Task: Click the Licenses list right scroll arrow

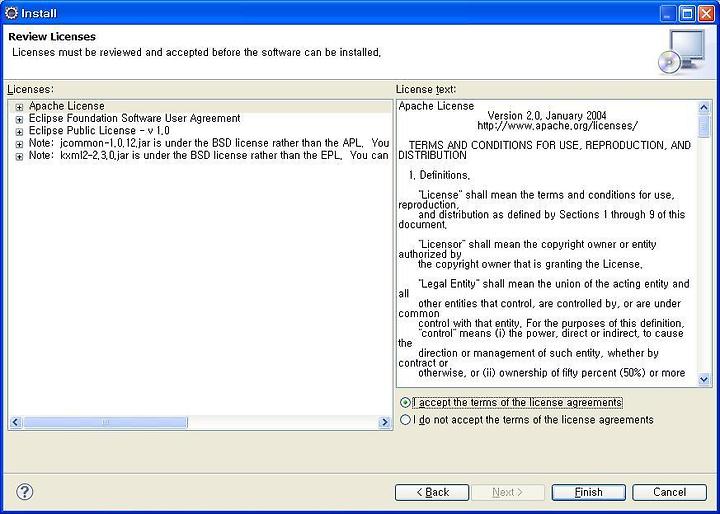Action: click(x=384, y=422)
